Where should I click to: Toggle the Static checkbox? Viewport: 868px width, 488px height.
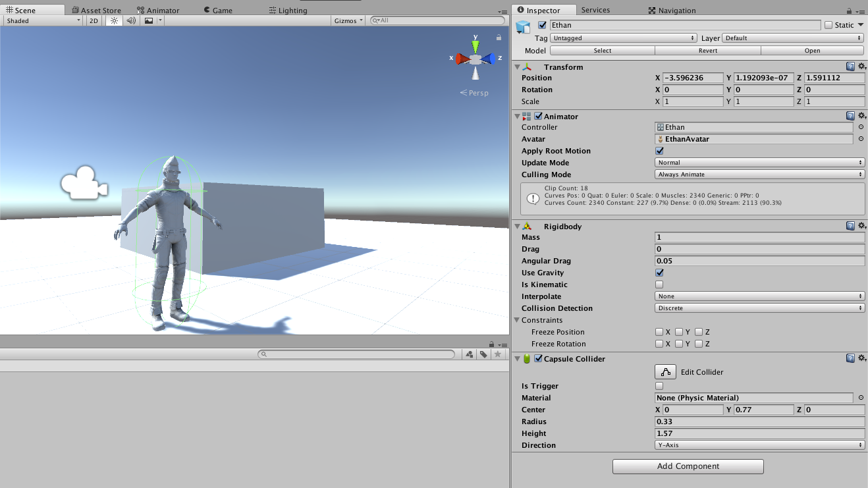click(828, 25)
